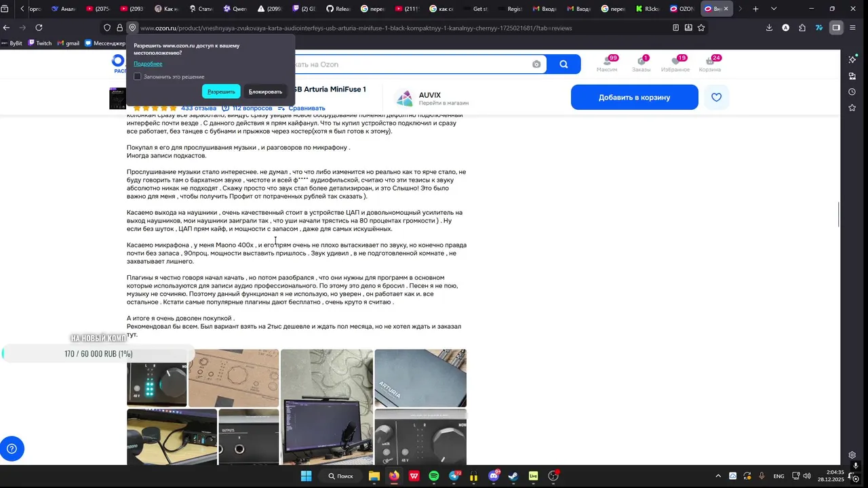The height and width of the screenshot is (488, 868).
Task: Open Spotify from taskbar
Action: tap(434, 476)
